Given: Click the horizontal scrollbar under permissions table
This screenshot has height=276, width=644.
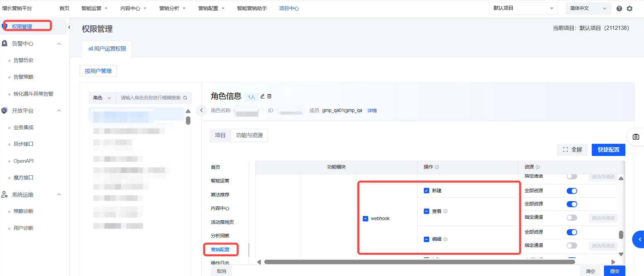Looking at the screenshot, I should [419, 262].
